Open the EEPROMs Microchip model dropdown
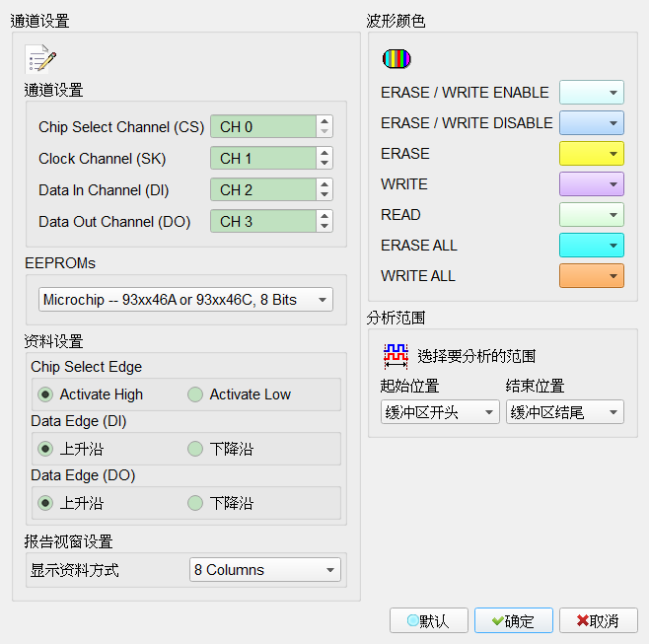 [185, 299]
